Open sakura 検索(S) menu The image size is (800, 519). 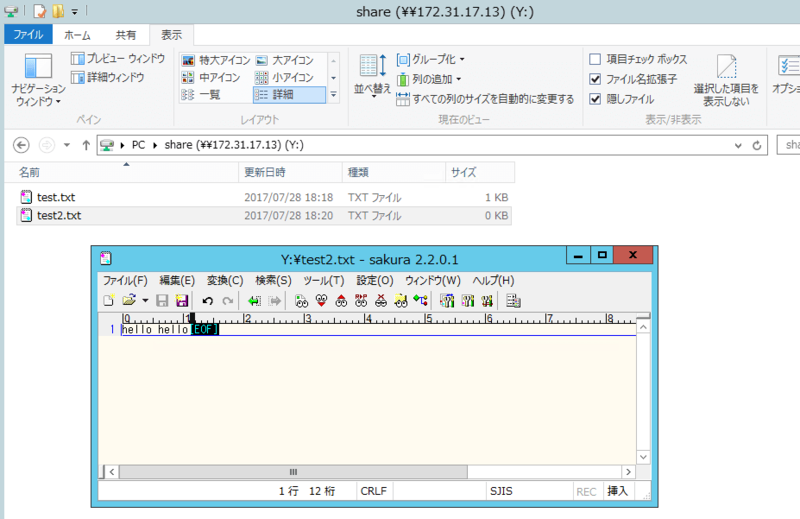tap(273, 280)
